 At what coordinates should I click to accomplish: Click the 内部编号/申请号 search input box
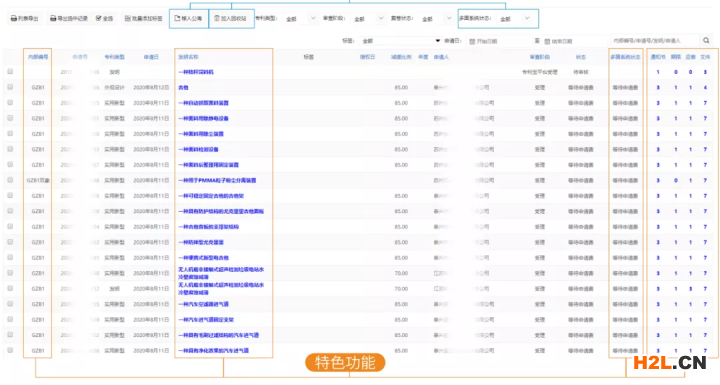pos(655,41)
